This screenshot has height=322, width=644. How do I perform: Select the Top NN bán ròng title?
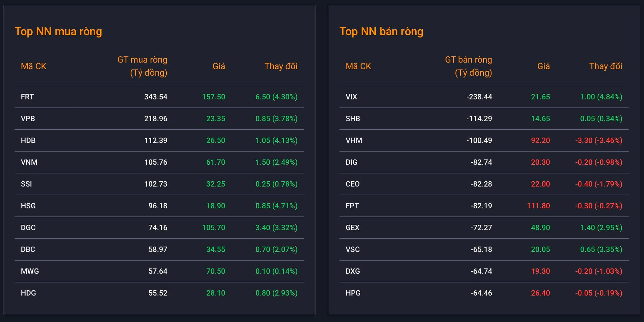[381, 31]
